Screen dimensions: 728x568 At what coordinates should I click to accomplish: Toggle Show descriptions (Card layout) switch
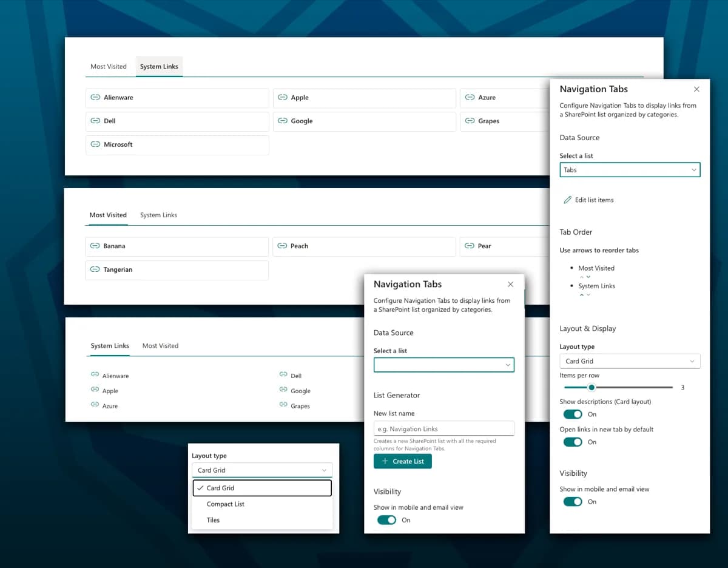[573, 414]
